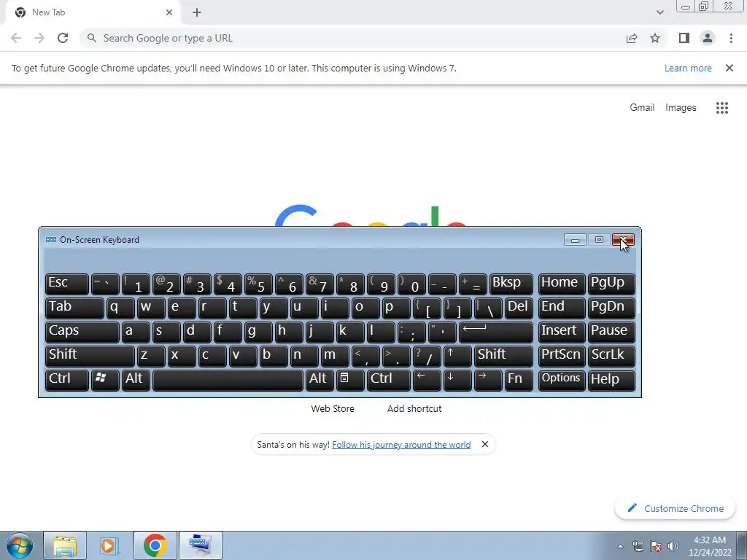Viewport: 747px width, 560px height.
Task: Open tab search dropdown arrow
Action: pos(659,12)
